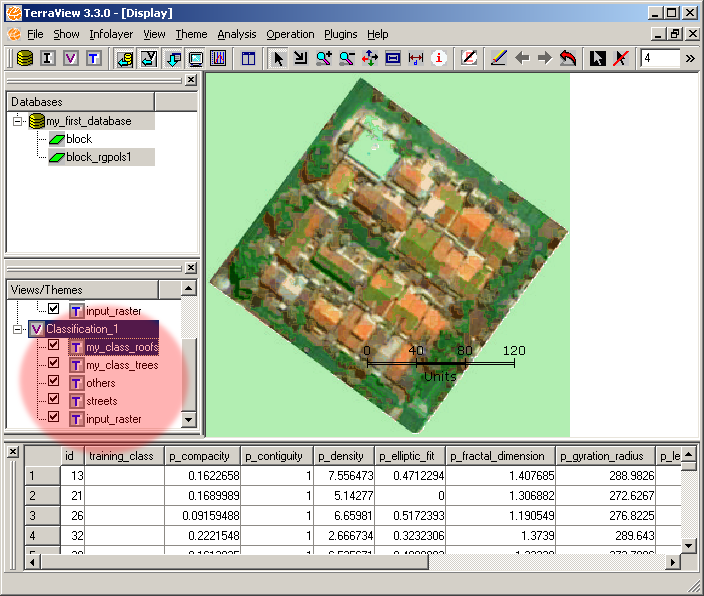704x596 pixels.
Task: Click the toolbar number input field
Action: 659,58
